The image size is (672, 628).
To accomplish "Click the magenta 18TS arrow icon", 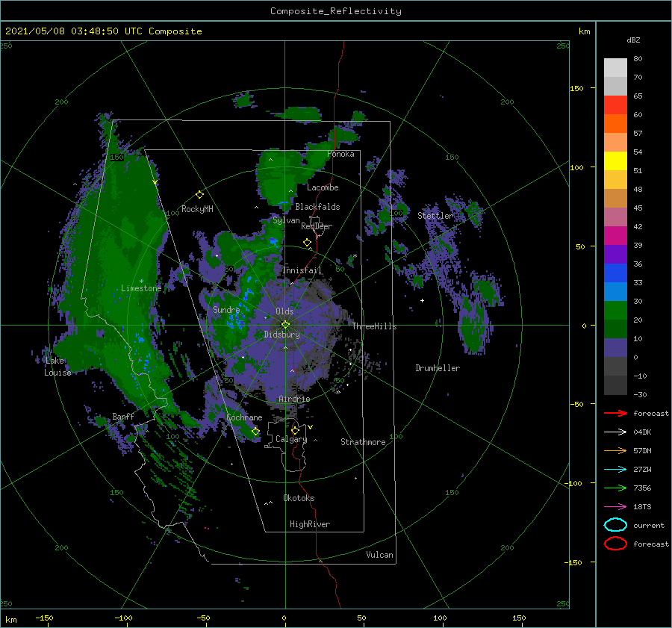I will pos(615,507).
